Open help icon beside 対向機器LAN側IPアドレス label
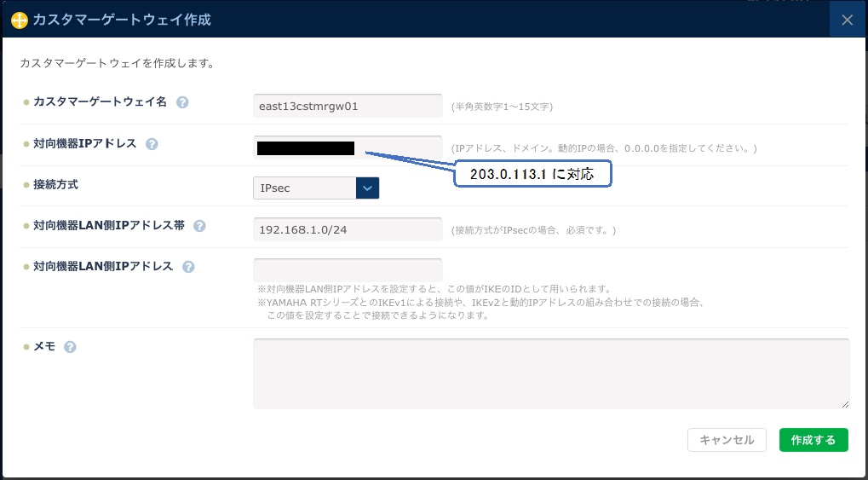The height and width of the screenshot is (480, 868). (x=188, y=267)
